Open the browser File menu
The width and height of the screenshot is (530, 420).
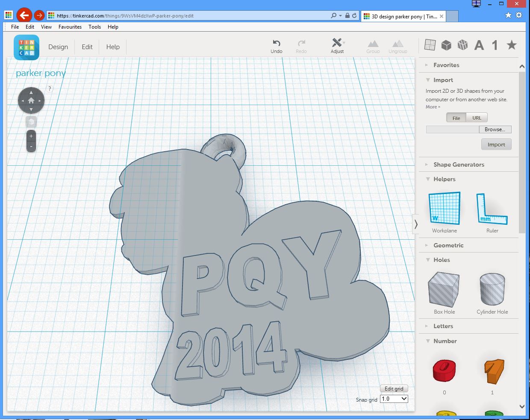(15, 26)
